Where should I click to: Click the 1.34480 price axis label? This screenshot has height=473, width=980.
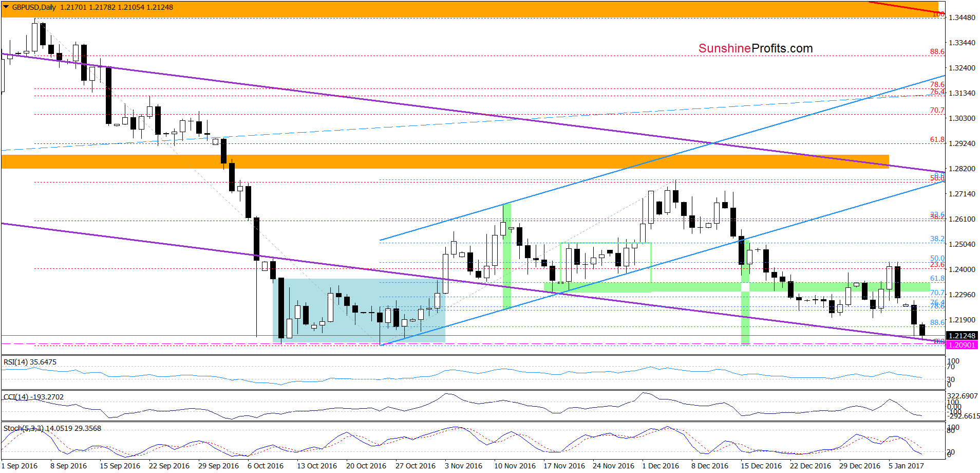pos(962,17)
